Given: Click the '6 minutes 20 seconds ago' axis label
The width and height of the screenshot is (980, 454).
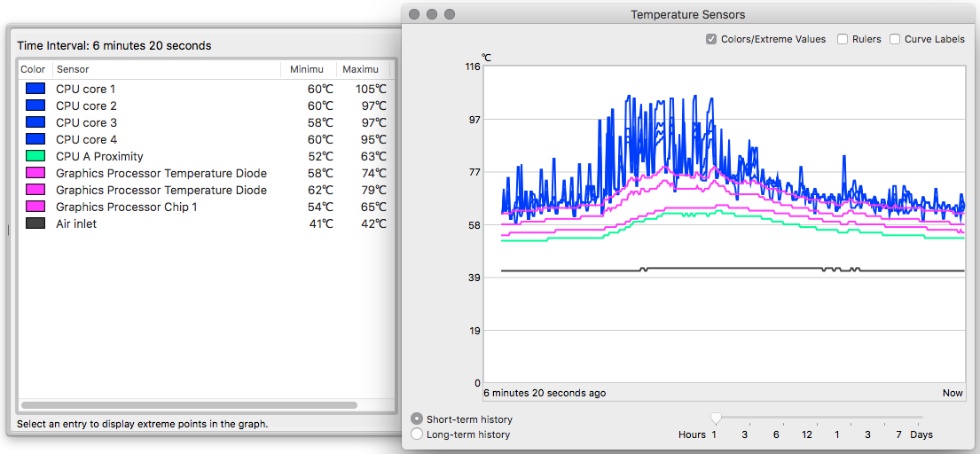Looking at the screenshot, I should pyautogui.click(x=545, y=394).
